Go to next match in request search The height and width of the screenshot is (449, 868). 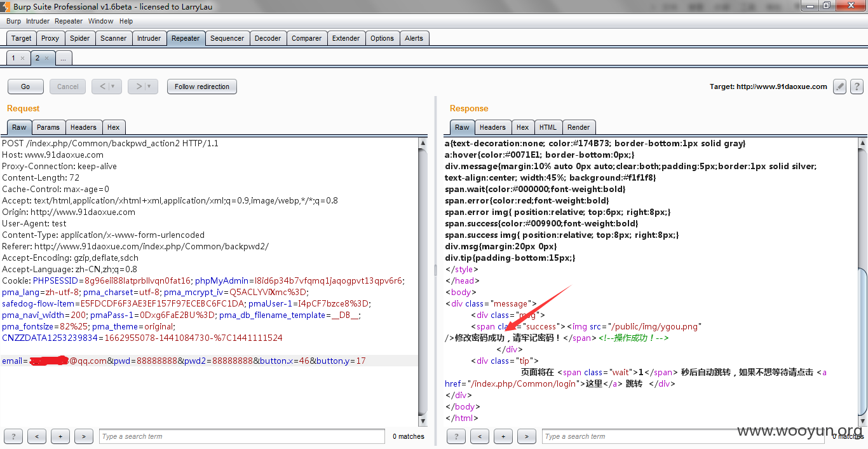coord(84,436)
